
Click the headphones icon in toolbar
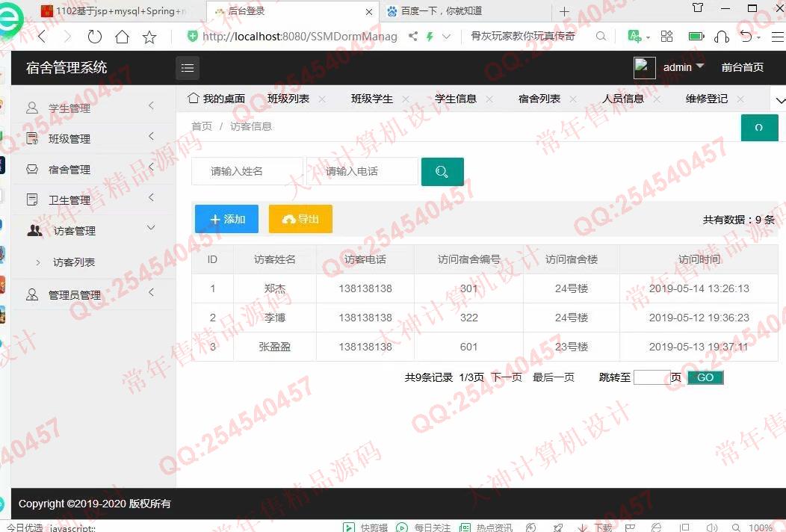coord(721,36)
